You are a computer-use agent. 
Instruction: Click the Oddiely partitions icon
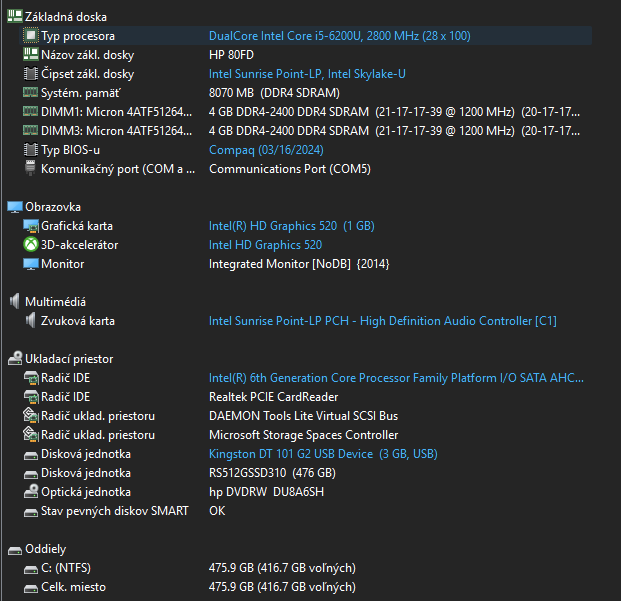pos(15,550)
